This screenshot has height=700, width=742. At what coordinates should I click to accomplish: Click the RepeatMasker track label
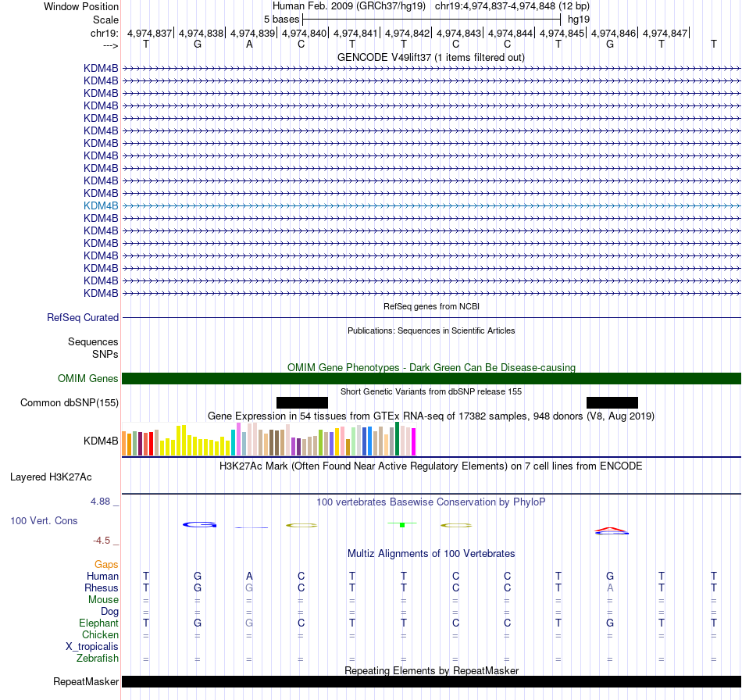click(86, 681)
